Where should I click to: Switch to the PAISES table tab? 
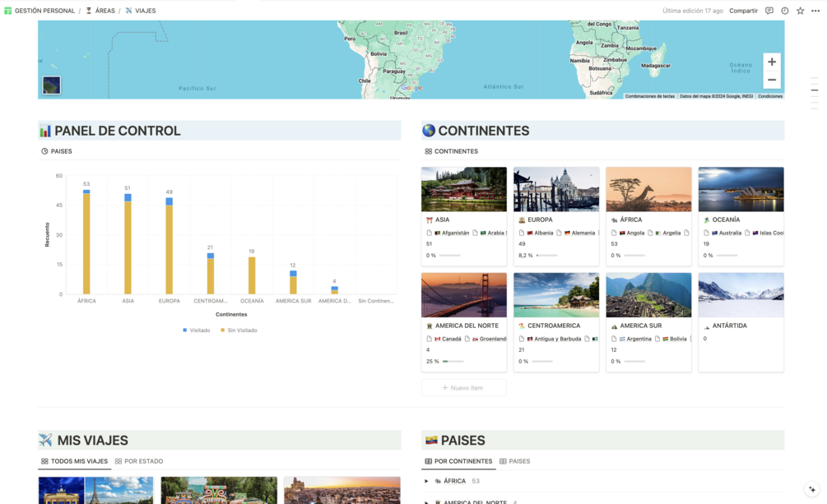click(515, 461)
